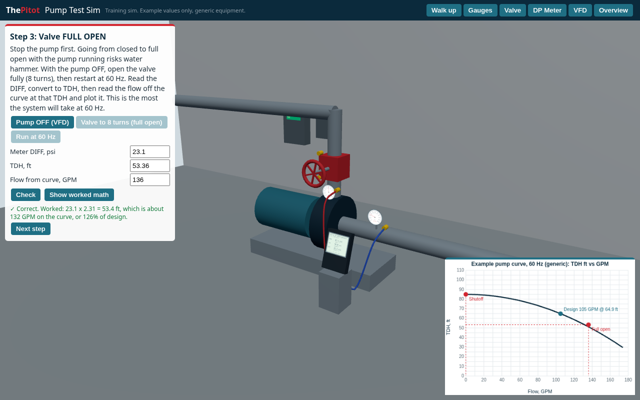The height and width of the screenshot is (400, 640).
Task: Click the red valve body
Action: coord(336,167)
